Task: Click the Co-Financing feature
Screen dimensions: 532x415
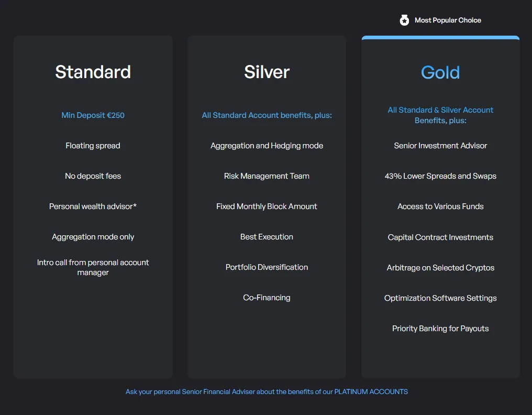Action: pos(267,298)
